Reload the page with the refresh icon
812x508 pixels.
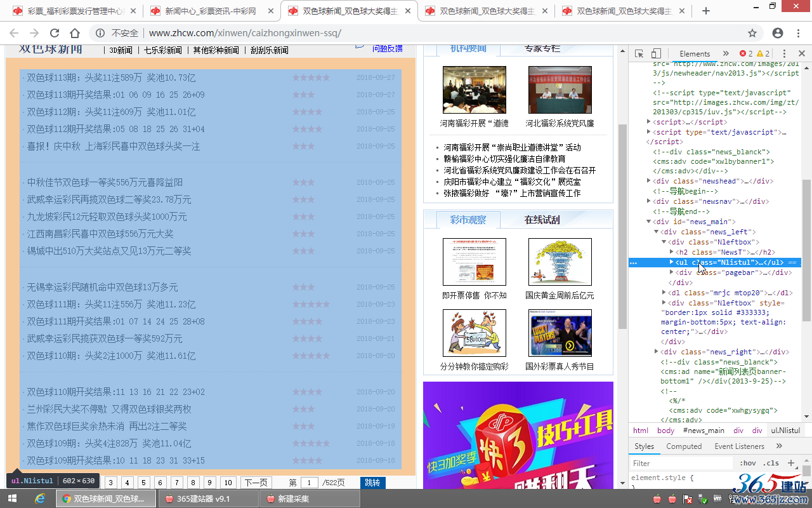point(55,33)
